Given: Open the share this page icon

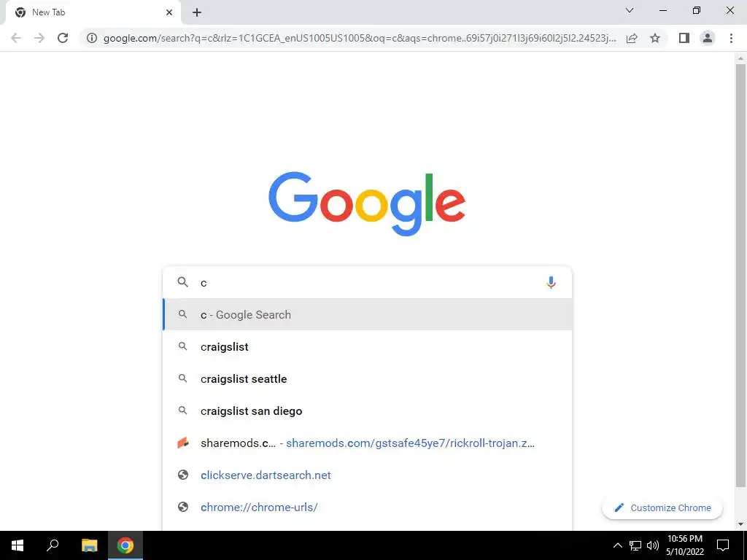Looking at the screenshot, I should pyautogui.click(x=632, y=38).
